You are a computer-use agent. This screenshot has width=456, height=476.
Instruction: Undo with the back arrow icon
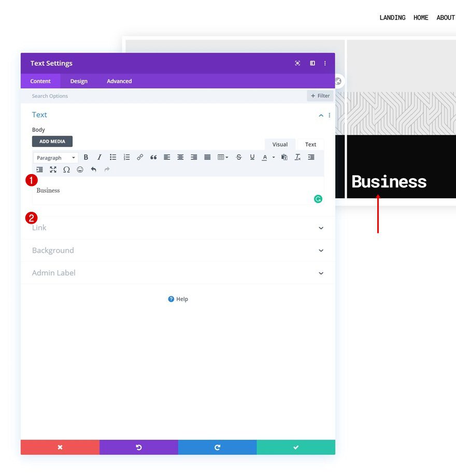tap(93, 169)
